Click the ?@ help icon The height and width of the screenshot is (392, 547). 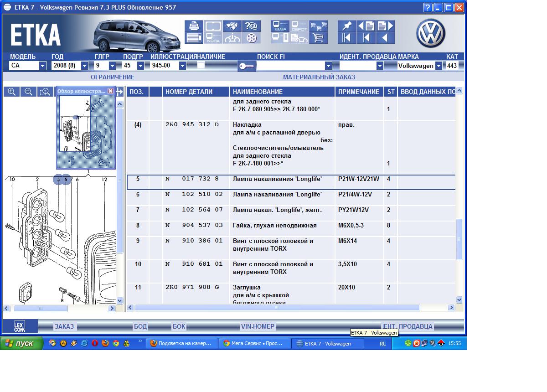(x=251, y=26)
